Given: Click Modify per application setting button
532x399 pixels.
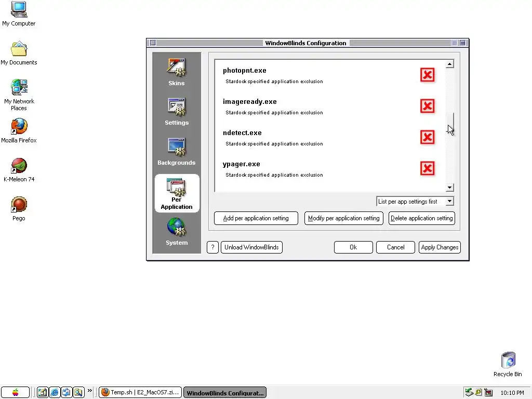Looking at the screenshot, I should (344, 218).
